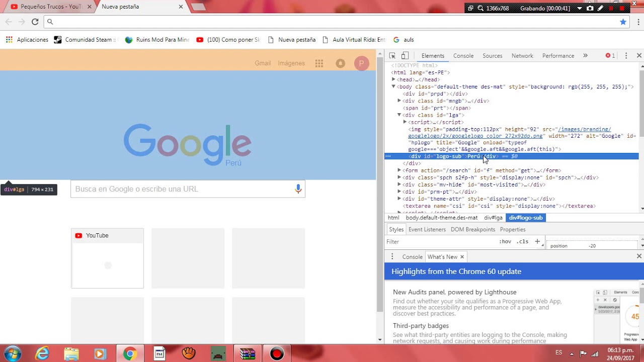Viewport: 644px width, 362px height.
Task: Add a new style rule plus icon
Action: 537,242
